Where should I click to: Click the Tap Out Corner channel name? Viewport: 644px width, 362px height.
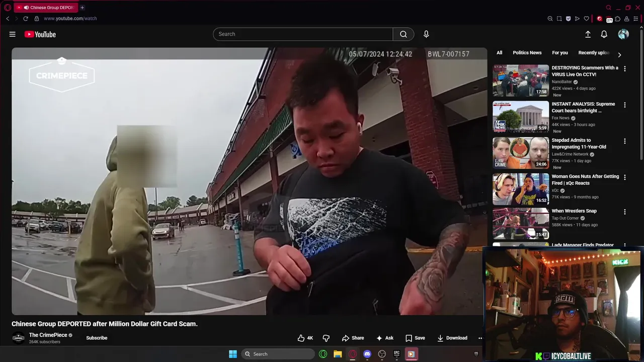click(x=565, y=218)
